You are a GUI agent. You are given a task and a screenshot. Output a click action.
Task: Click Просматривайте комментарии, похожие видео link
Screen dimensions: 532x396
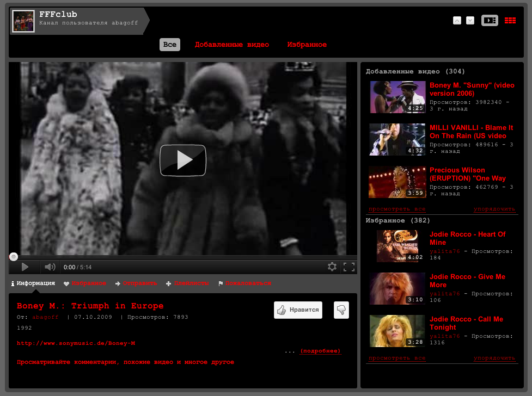coord(125,362)
